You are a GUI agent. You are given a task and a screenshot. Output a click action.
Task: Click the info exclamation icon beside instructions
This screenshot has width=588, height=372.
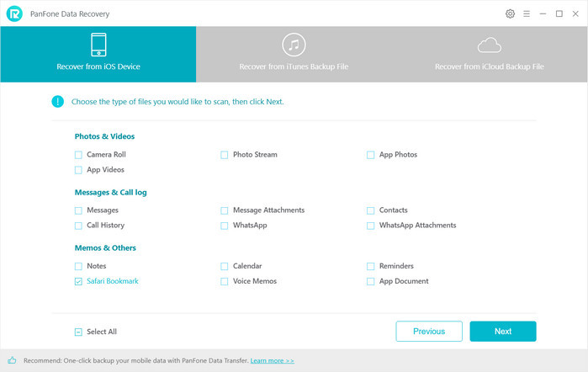click(57, 102)
